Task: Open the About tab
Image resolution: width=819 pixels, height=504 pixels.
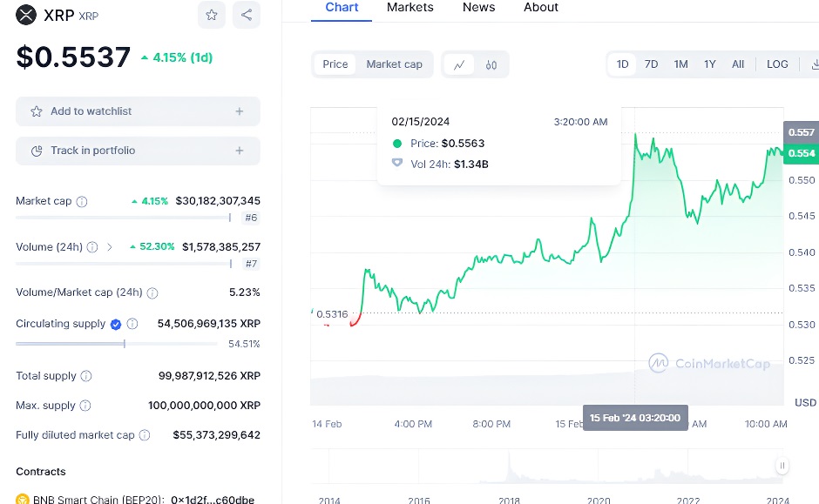Action: coord(541,7)
